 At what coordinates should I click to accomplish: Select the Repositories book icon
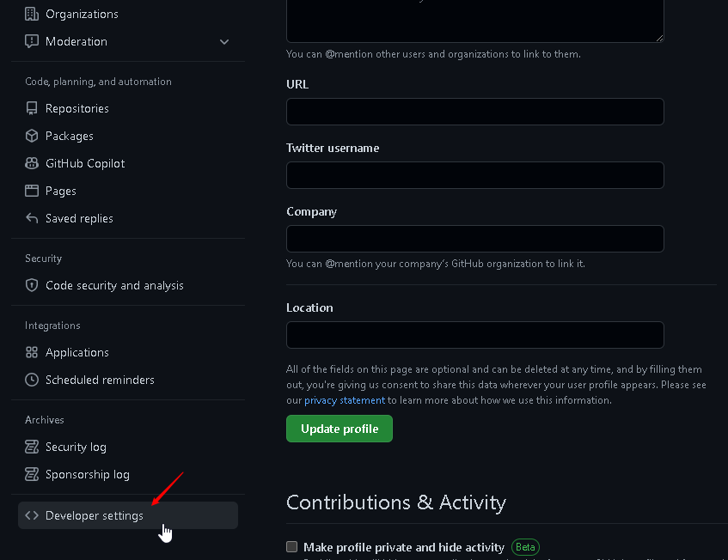tap(31, 108)
